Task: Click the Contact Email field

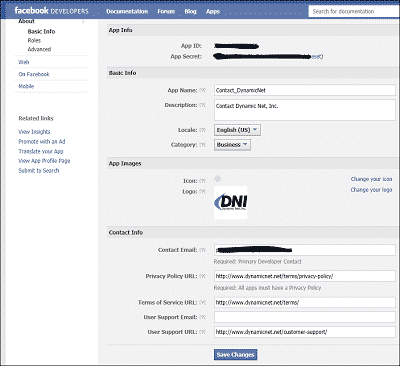Action: [305, 250]
